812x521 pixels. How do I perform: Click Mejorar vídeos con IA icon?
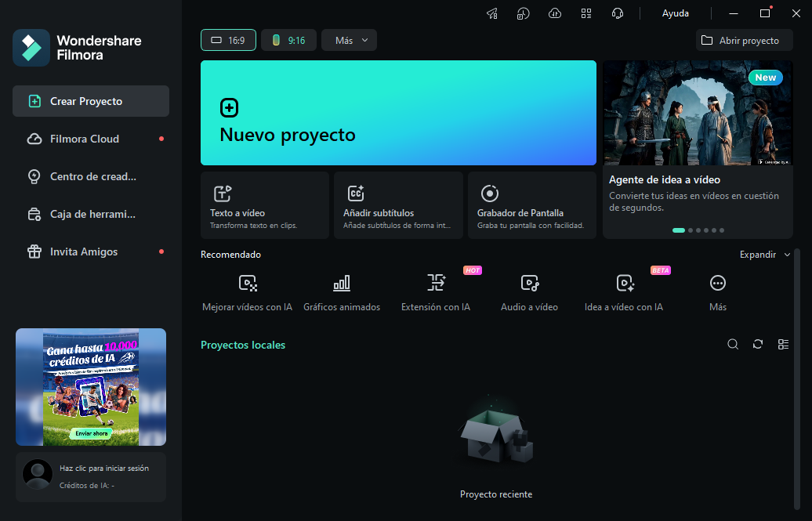[x=248, y=283]
